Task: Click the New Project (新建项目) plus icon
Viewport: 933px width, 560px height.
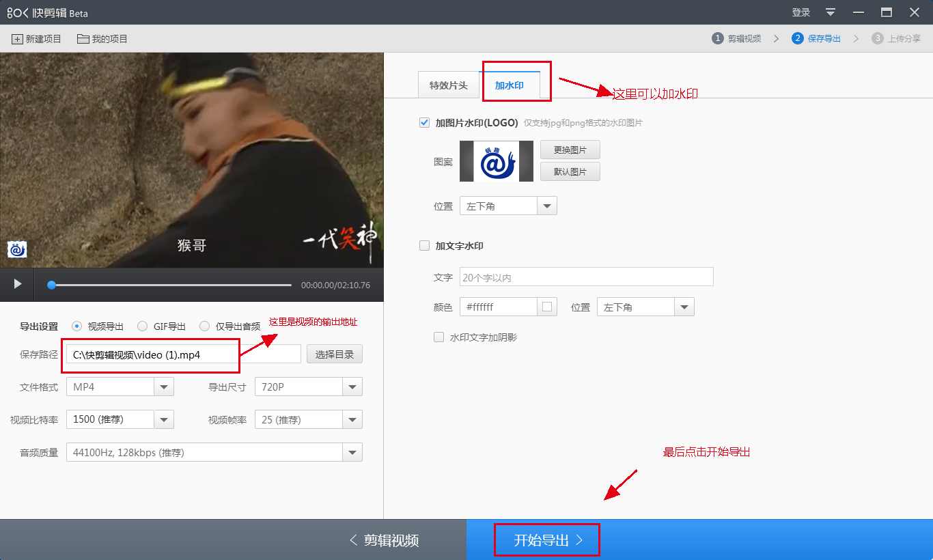Action: [17, 39]
